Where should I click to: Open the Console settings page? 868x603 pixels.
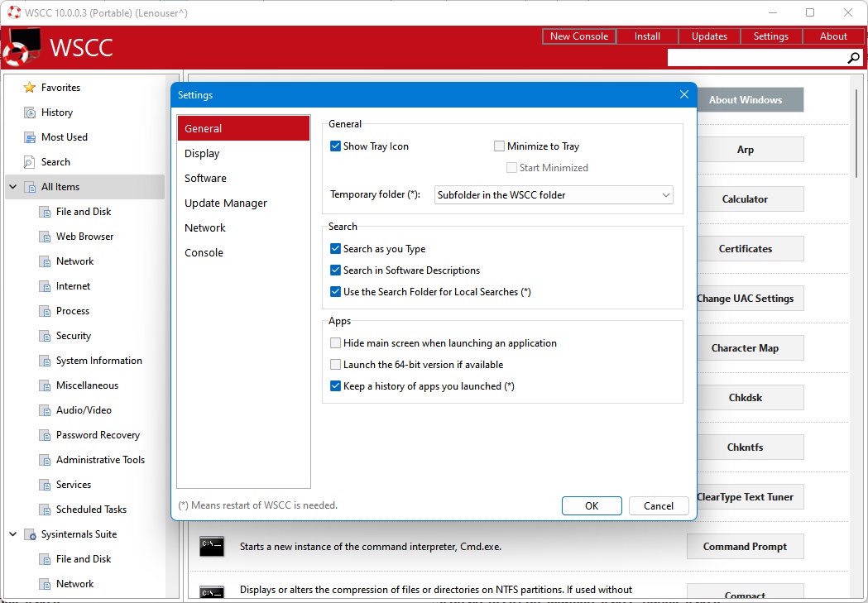(243, 253)
